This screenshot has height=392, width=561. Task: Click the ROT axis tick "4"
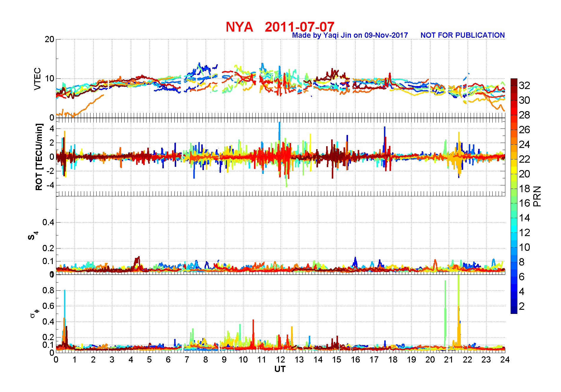[52, 129]
